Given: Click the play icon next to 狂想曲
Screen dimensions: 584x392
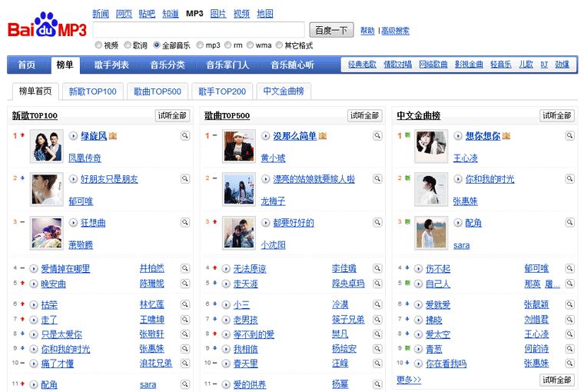Looking at the screenshot, I should [73, 223].
